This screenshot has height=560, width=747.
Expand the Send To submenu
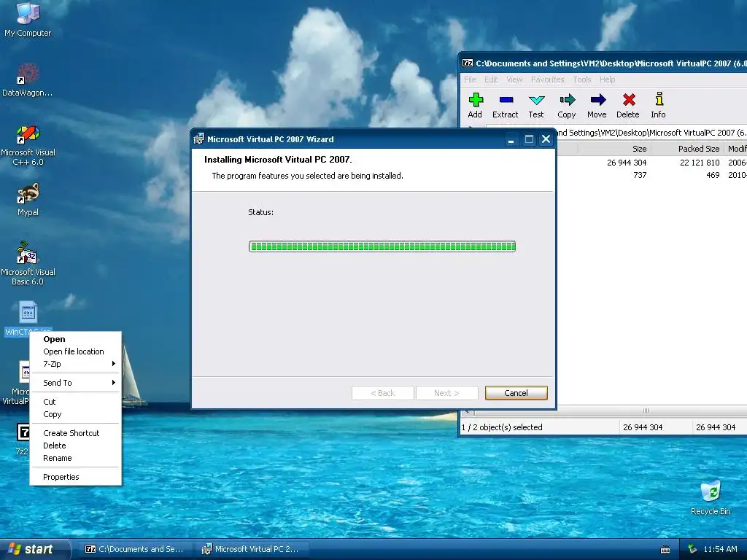[x=75, y=383]
